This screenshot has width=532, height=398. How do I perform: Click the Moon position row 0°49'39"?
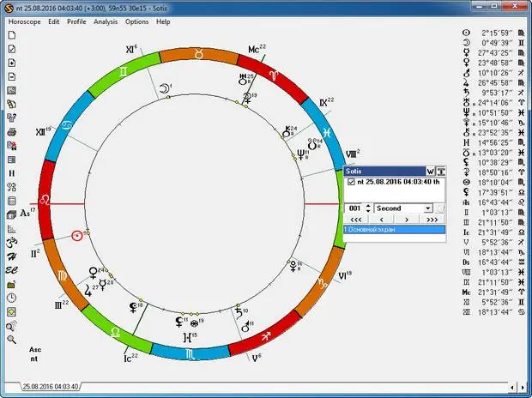click(493, 43)
